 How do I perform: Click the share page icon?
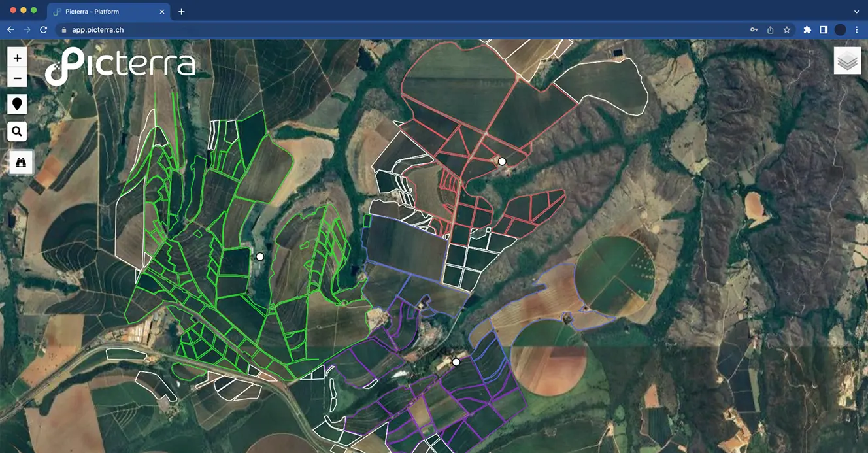tap(771, 30)
